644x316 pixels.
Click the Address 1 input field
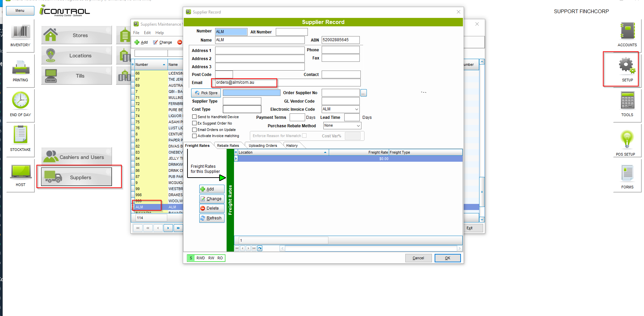coord(260,50)
